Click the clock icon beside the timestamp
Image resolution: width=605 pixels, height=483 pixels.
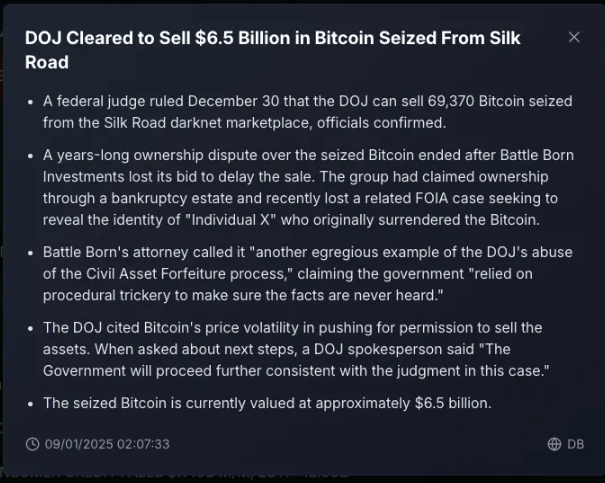[32, 444]
